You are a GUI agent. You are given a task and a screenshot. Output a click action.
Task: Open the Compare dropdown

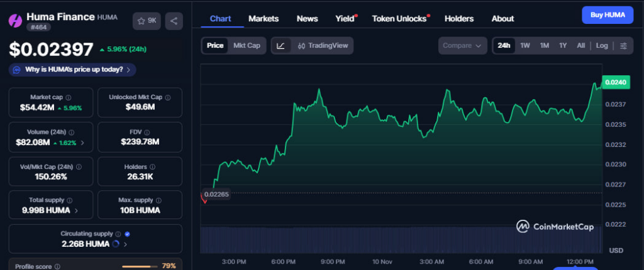coord(462,46)
